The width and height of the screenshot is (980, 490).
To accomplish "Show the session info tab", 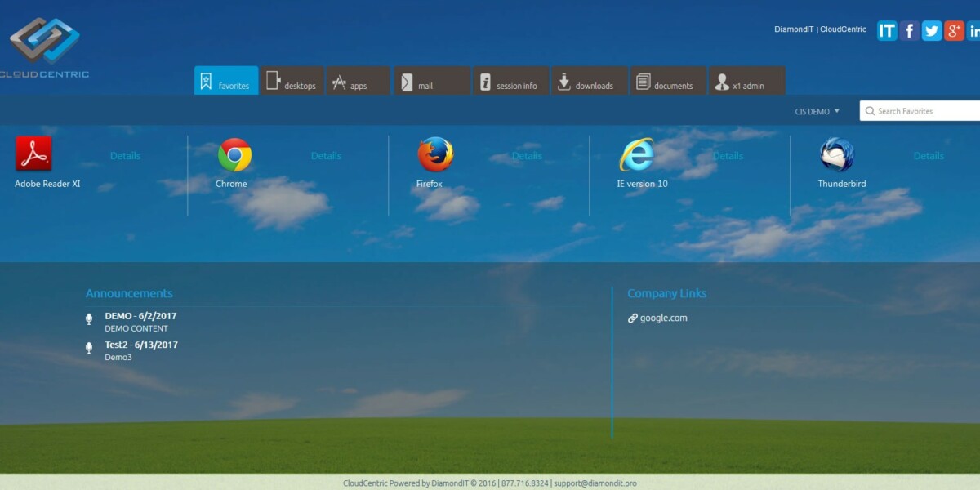I will point(510,81).
